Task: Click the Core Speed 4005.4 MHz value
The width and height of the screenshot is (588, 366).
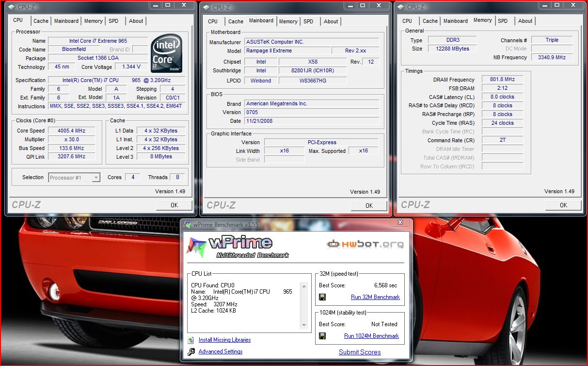Action: click(71, 131)
